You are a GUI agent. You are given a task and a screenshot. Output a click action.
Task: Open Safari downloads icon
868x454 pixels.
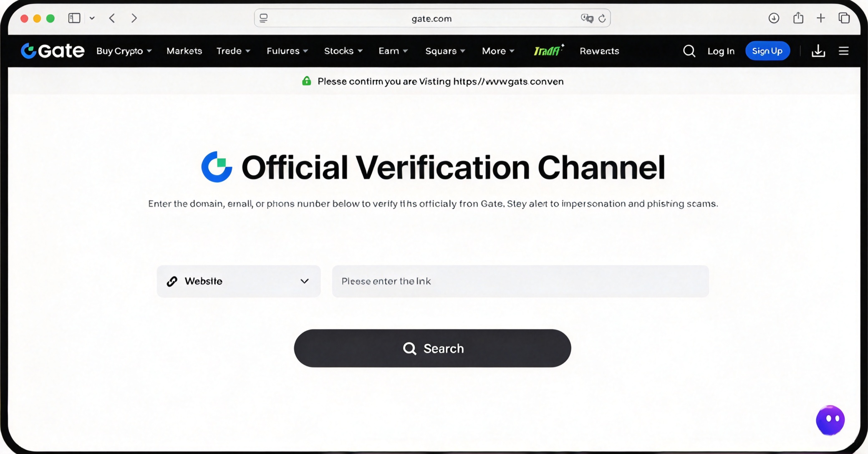pyautogui.click(x=774, y=18)
